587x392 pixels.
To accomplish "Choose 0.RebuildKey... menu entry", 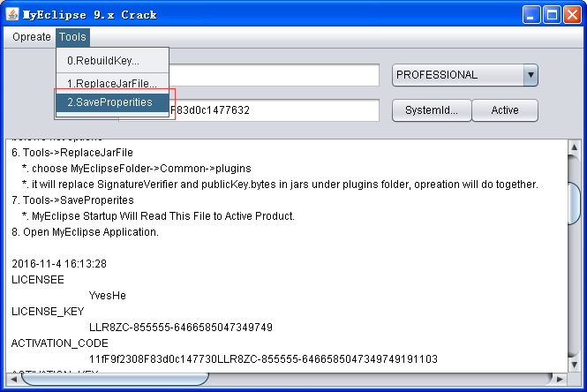I will (x=112, y=61).
